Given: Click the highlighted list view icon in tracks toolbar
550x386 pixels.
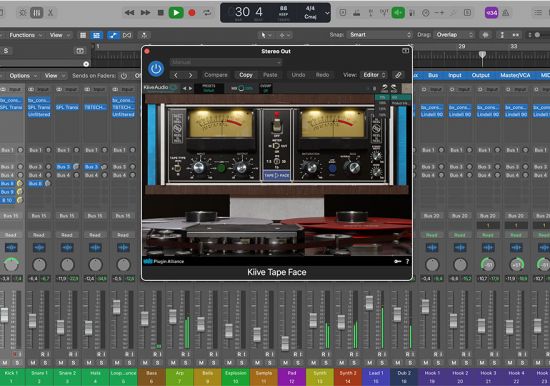Looking at the screenshot, I should tap(96, 35).
